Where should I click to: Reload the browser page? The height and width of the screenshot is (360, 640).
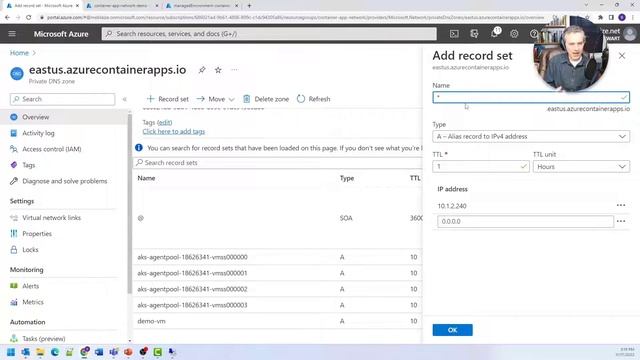coord(29,17)
